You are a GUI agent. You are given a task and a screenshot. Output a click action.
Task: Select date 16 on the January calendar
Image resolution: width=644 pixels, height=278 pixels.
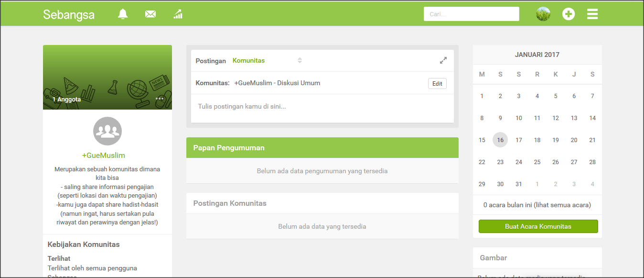click(500, 140)
